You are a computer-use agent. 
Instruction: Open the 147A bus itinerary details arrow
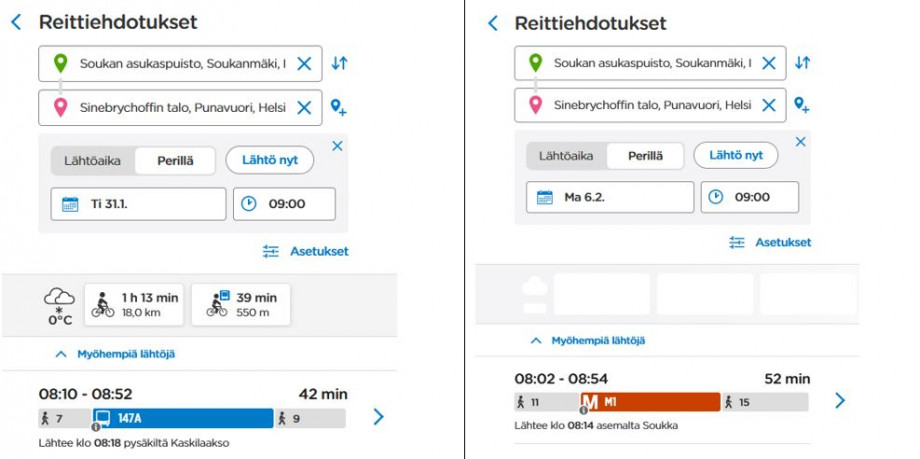pyautogui.click(x=378, y=417)
